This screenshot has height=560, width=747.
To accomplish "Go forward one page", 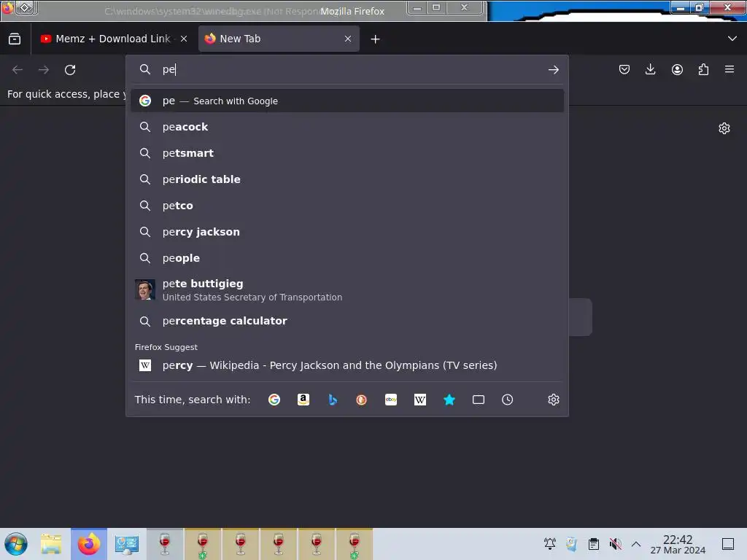I will click(x=44, y=70).
